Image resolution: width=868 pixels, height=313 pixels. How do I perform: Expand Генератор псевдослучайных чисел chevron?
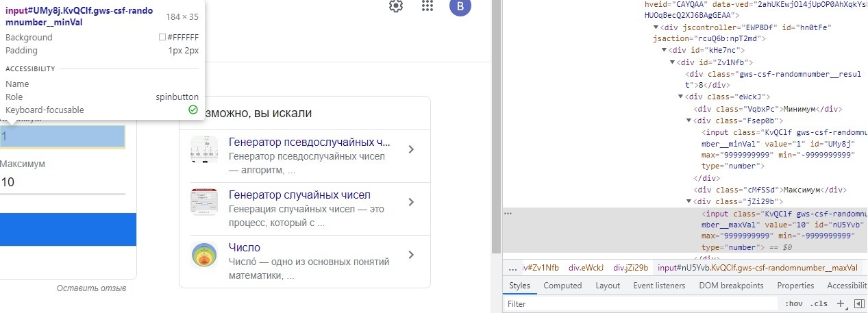point(410,149)
